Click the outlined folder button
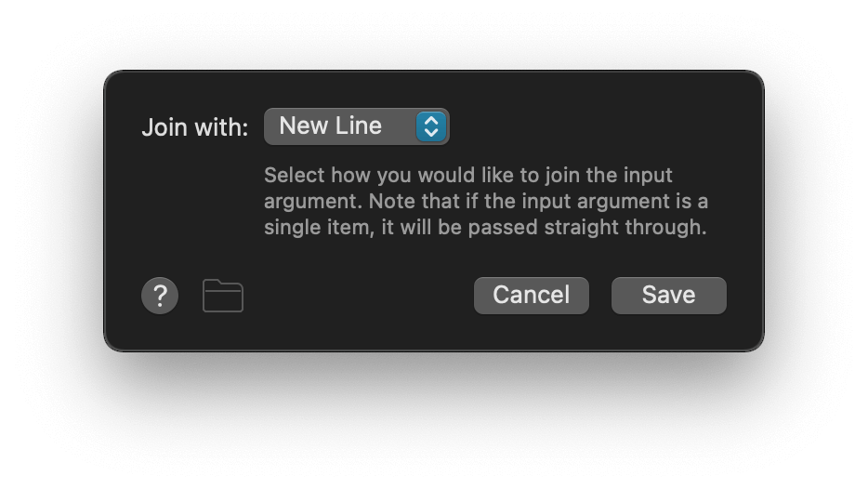This screenshot has height=489, width=868. point(223,296)
